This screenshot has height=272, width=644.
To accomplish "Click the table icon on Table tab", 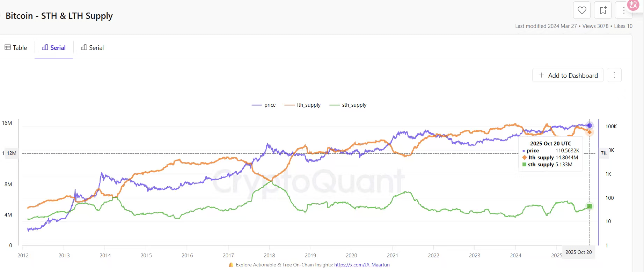I will 8,47.
